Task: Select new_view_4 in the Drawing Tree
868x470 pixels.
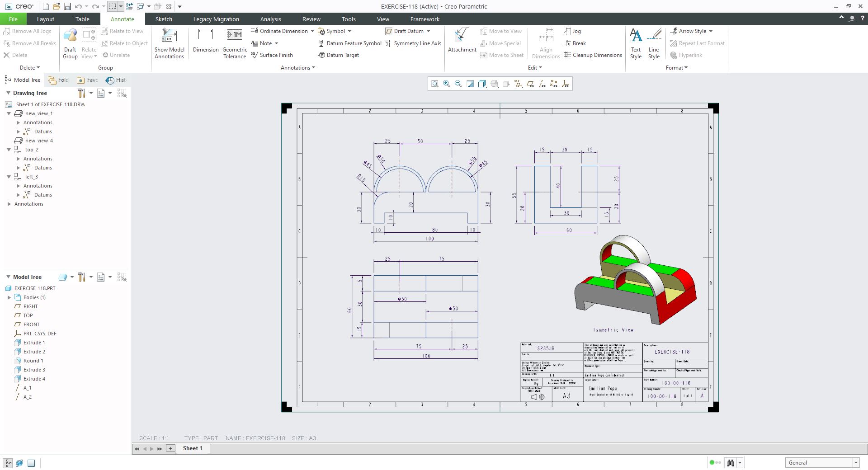Action: point(34,141)
